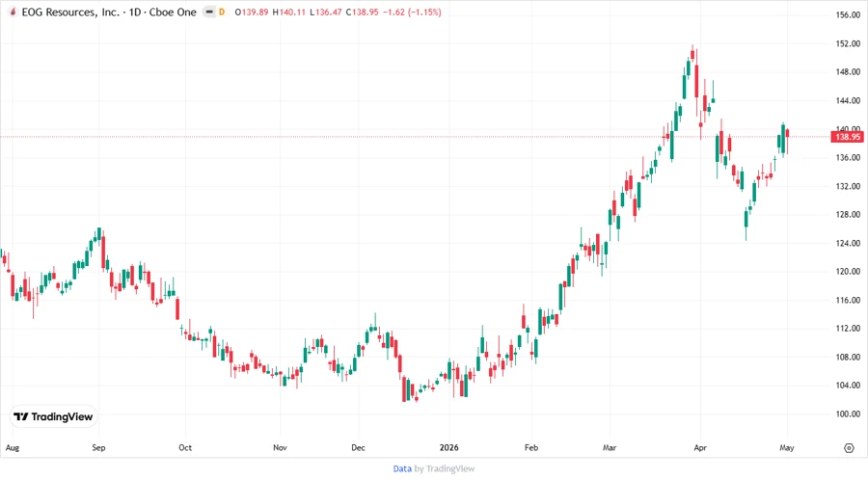Click the change value −1.62 (−1.15%)
The image size is (868, 480).
point(412,13)
